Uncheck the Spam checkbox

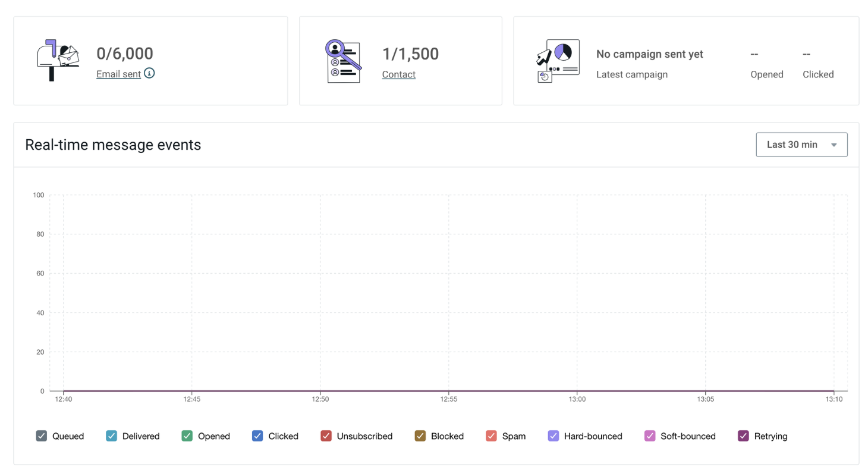point(491,436)
